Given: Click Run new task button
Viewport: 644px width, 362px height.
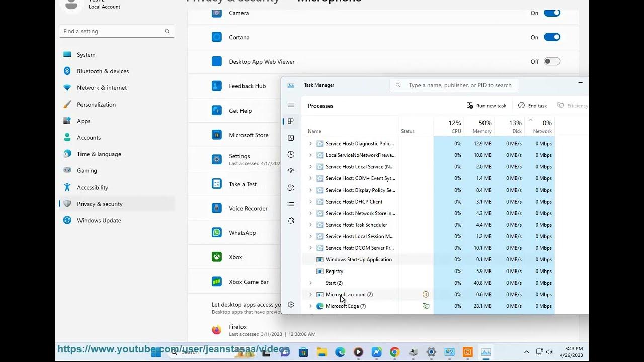Looking at the screenshot, I should (487, 106).
